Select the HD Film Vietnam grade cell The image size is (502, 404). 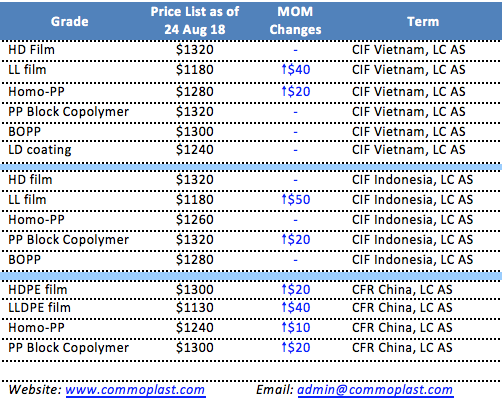[x=31, y=50]
